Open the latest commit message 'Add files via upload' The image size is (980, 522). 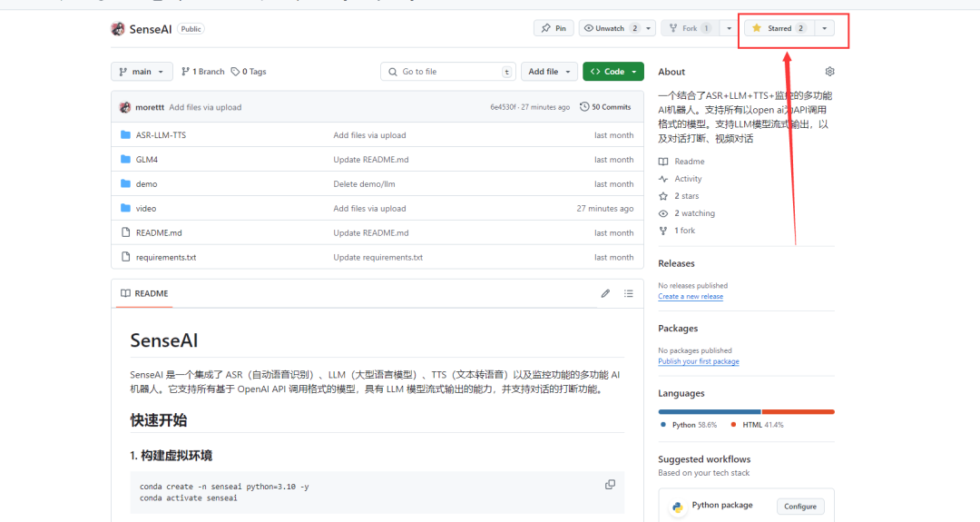click(x=205, y=107)
